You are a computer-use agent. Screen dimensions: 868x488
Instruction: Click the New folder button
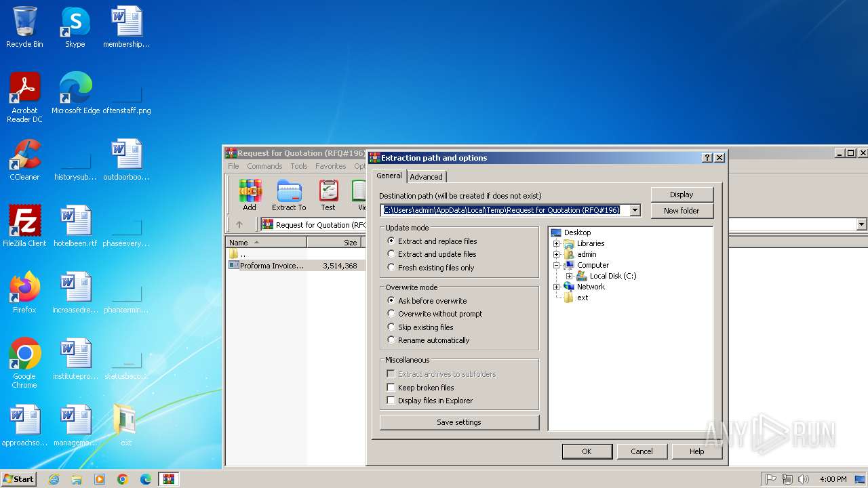(682, 211)
